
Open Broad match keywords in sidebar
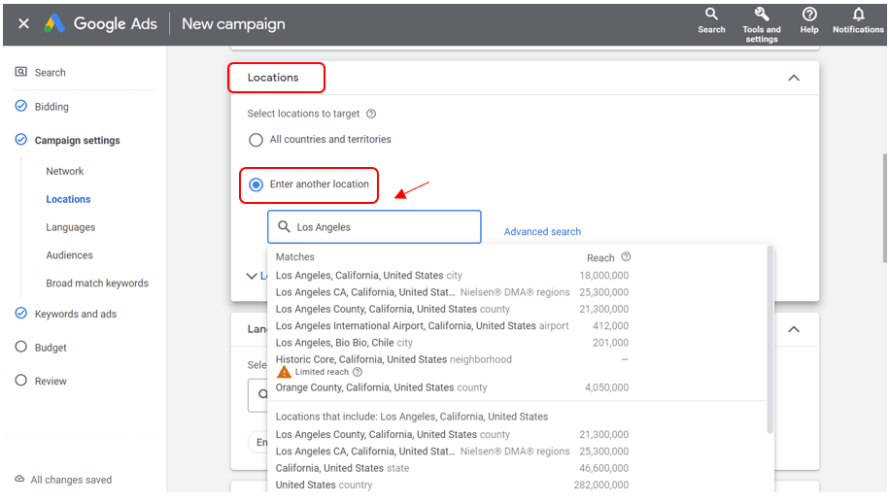pos(97,283)
